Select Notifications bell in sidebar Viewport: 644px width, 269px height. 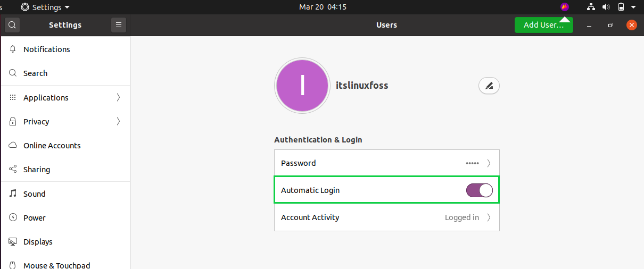tap(13, 49)
